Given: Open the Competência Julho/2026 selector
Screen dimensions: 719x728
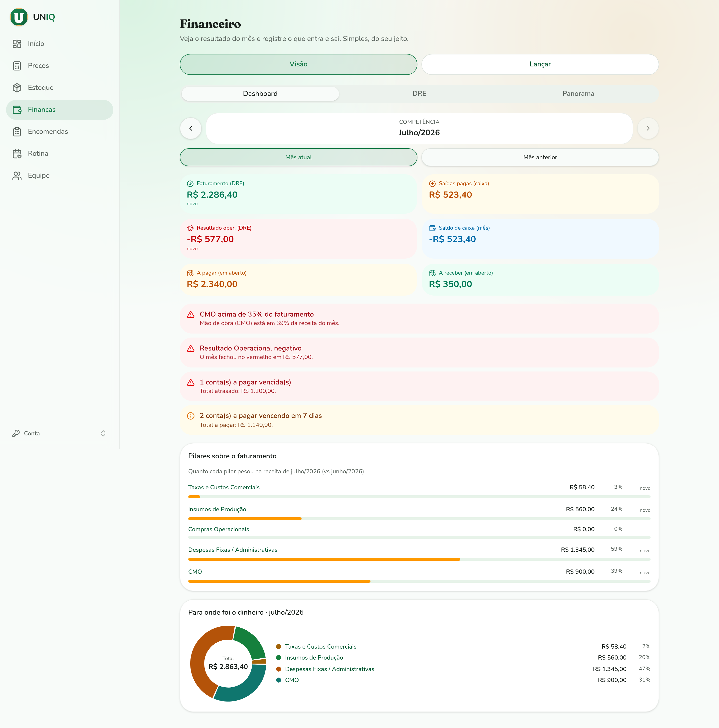Looking at the screenshot, I should pyautogui.click(x=419, y=129).
